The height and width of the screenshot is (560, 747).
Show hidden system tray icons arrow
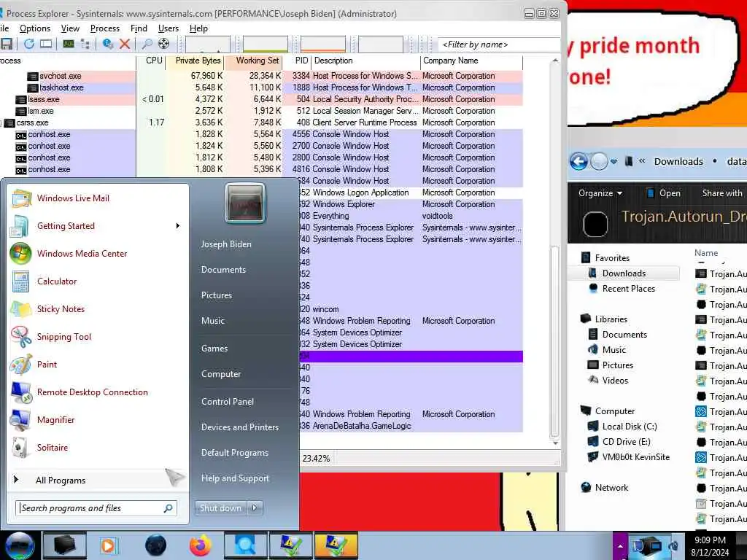(x=620, y=546)
